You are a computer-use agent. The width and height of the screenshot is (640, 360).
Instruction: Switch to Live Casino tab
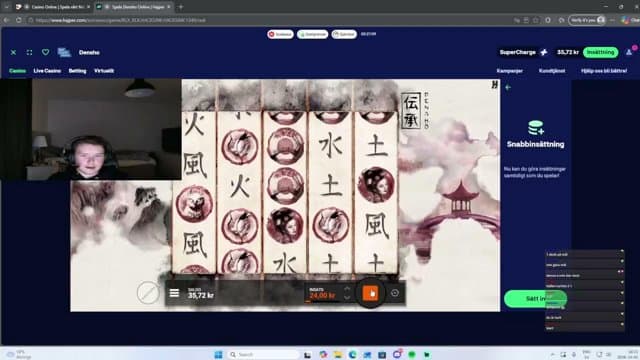(x=47, y=71)
